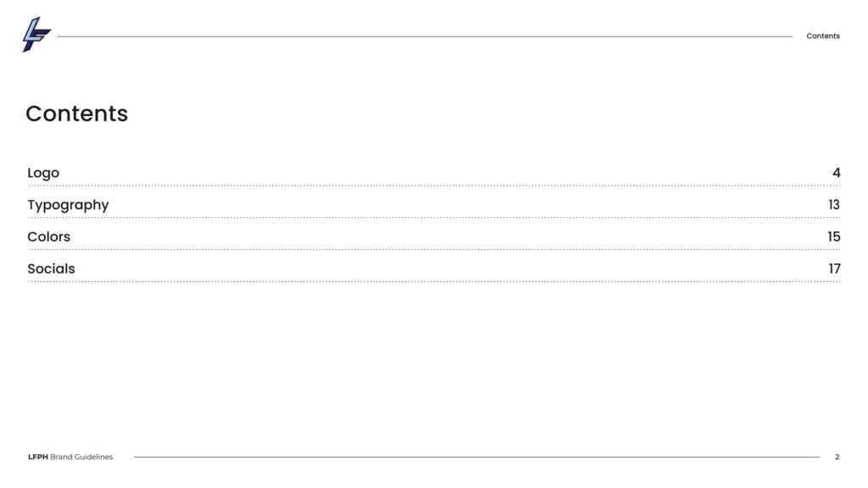This screenshot has width=868, height=488.
Task: Click the LF lightning logo icon
Action: pos(36,34)
